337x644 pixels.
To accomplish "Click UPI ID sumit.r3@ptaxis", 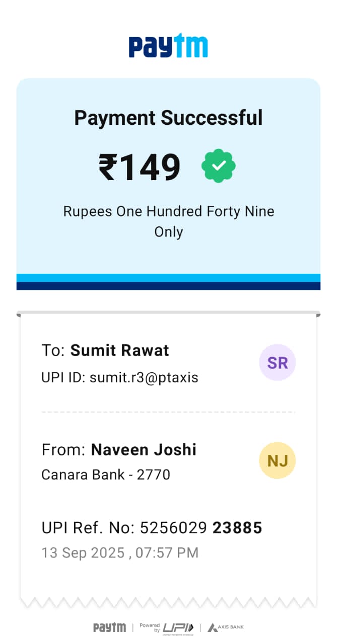I will [119, 378].
